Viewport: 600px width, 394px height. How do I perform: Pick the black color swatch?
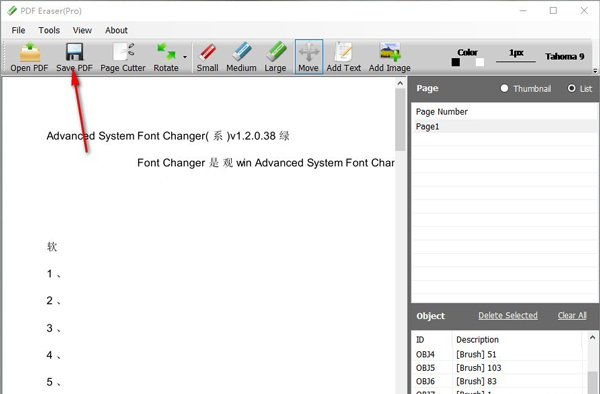click(x=455, y=62)
